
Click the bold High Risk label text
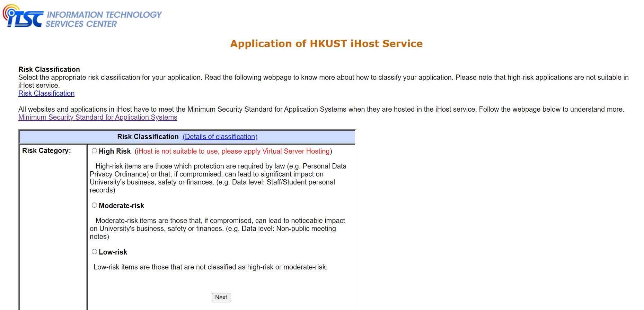(x=115, y=151)
